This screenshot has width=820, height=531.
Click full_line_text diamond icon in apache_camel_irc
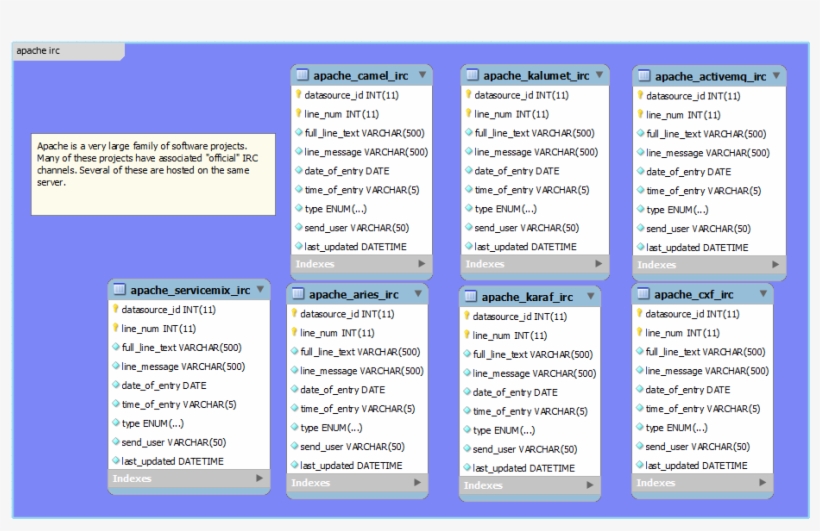(x=299, y=132)
